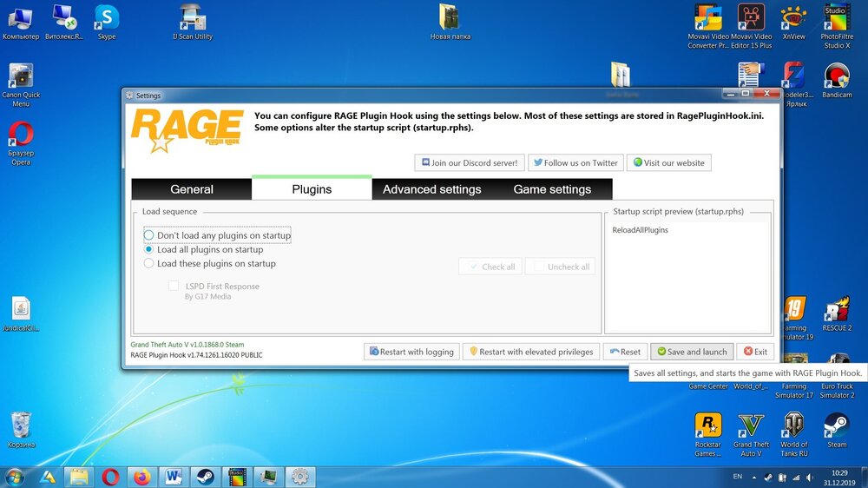Screen dimensions: 868x488
Task: Click RAGE Plugin Hook version text
Action: (196, 355)
